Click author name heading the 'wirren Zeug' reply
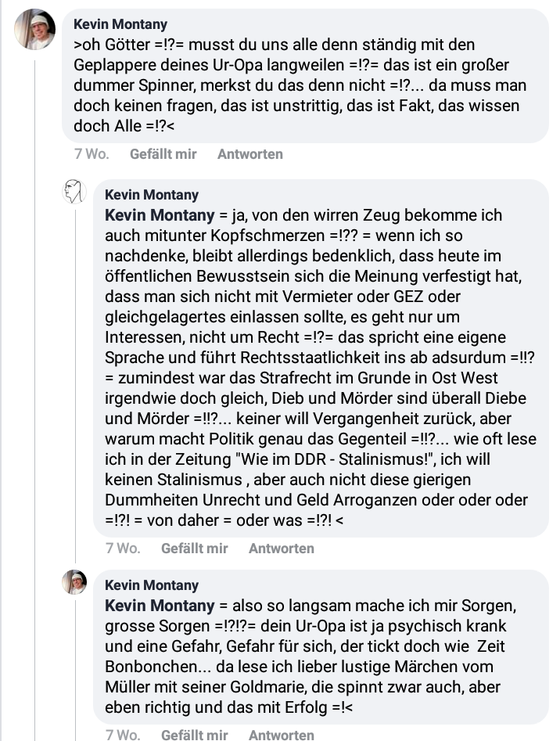This screenshot has height=741, width=560. point(152,195)
